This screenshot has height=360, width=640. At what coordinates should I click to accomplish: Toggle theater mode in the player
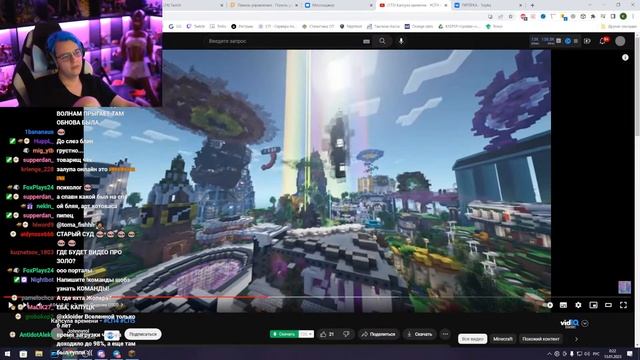[608, 305]
